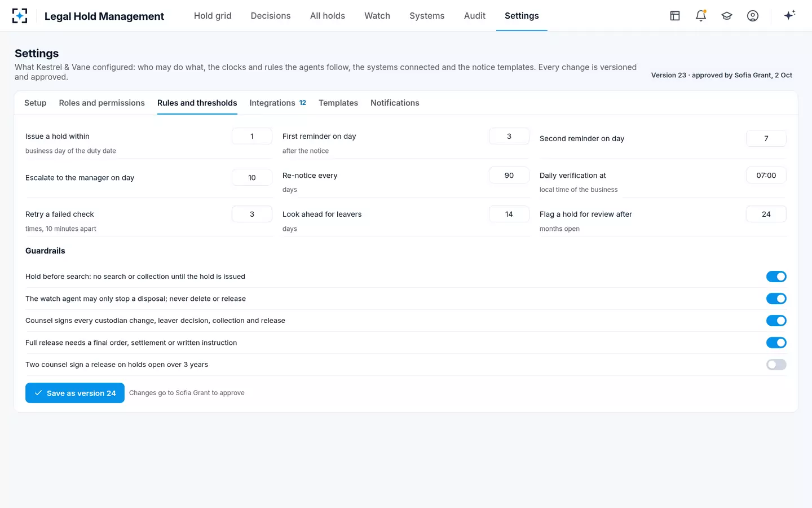This screenshot has width=812, height=508.
Task: Go to Hold grid in top navigation
Action: click(x=213, y=16)
